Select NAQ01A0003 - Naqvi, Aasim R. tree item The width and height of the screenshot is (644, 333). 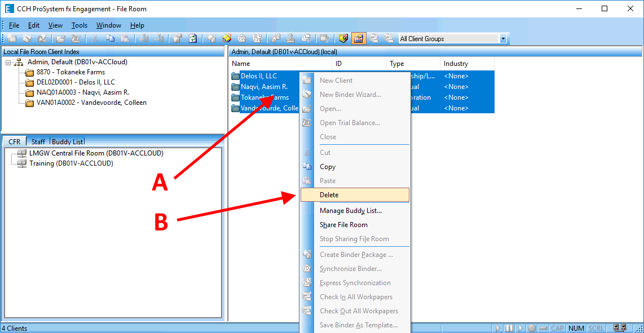82,92
